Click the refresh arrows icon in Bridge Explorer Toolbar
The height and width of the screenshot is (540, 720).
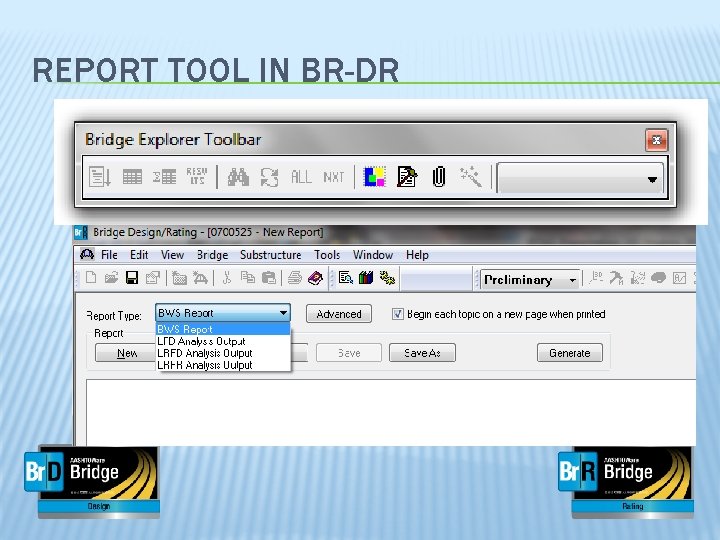[270, 177]
